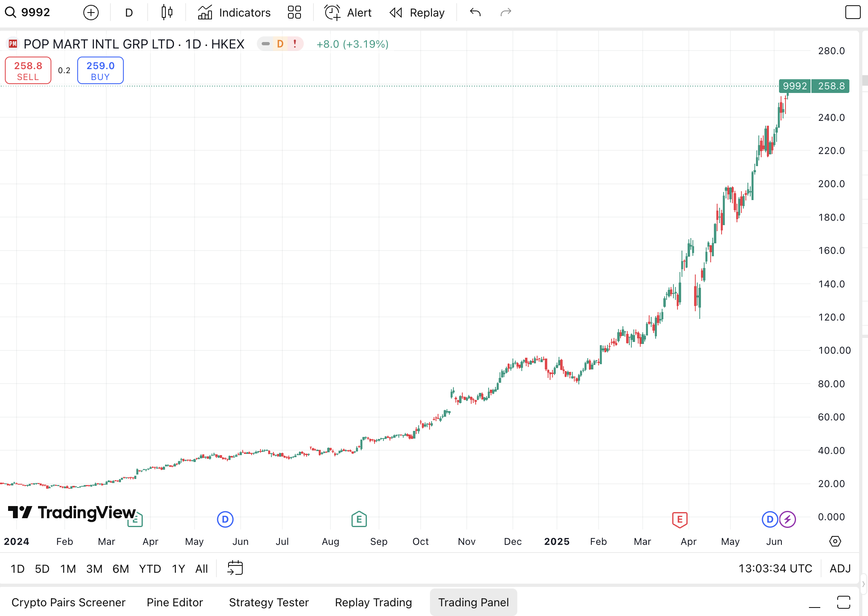Image resolution: width=868 pixels, height=616 pixels.
Task: Open symbol search for 9992
Action: pos(28,13)
